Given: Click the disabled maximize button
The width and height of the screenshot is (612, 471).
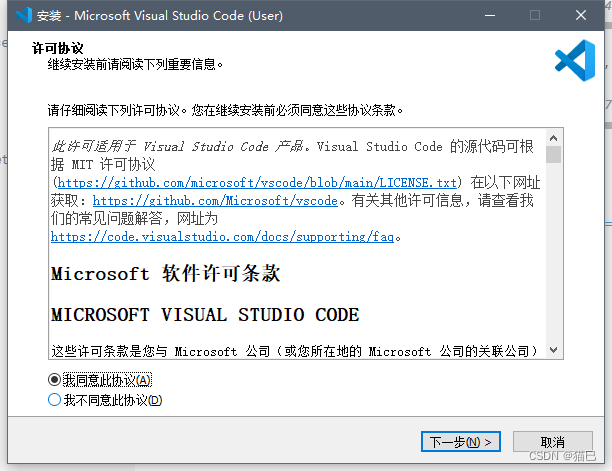Looking at the screenshot, I should 535,16.
